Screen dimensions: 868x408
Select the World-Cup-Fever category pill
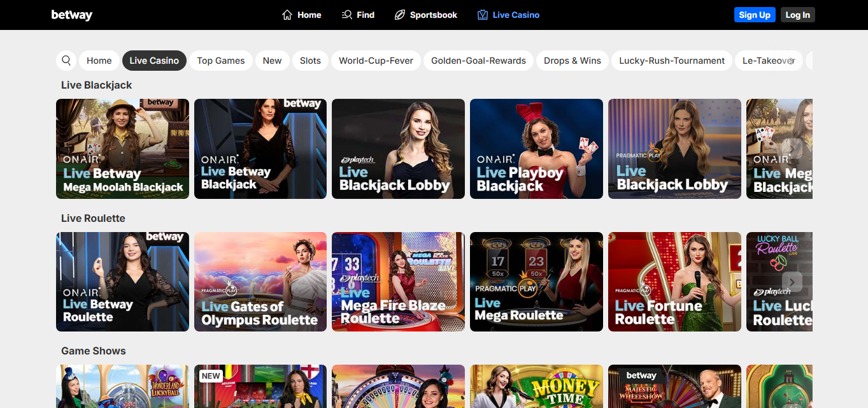tap(376, 61)
